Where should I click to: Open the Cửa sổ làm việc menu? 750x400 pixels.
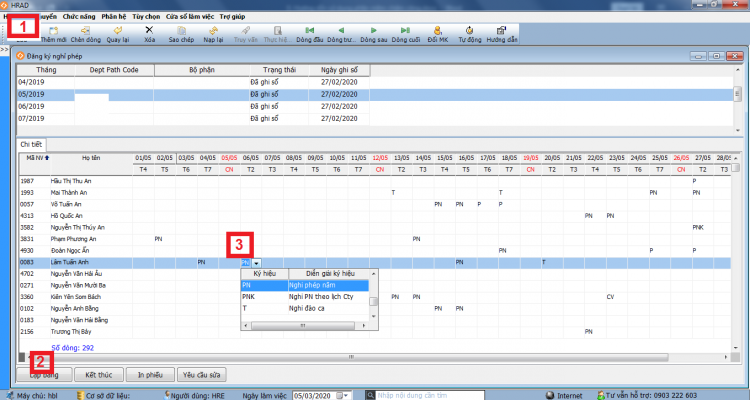190,16
